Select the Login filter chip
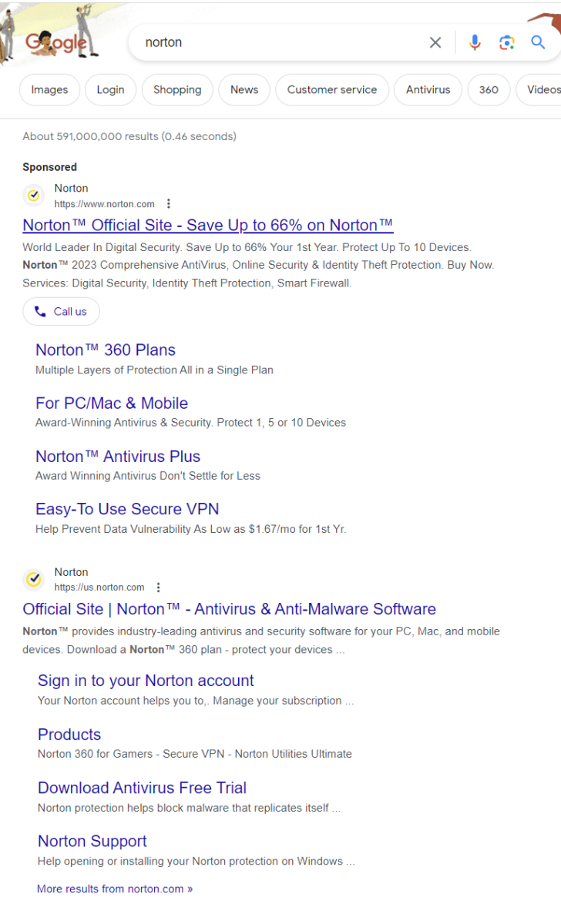This screenshot has width=561, height=924. [x=110, y=89]
